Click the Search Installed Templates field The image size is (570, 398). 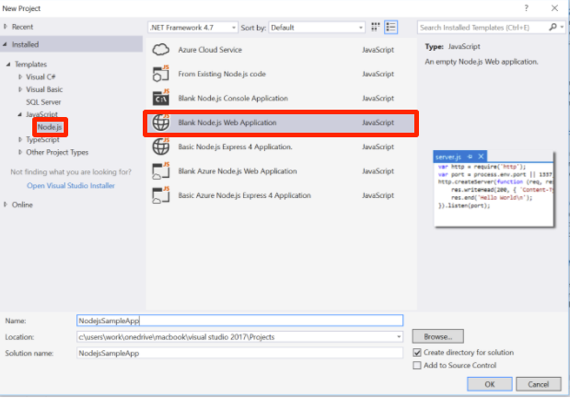click(x=483, y=27)
